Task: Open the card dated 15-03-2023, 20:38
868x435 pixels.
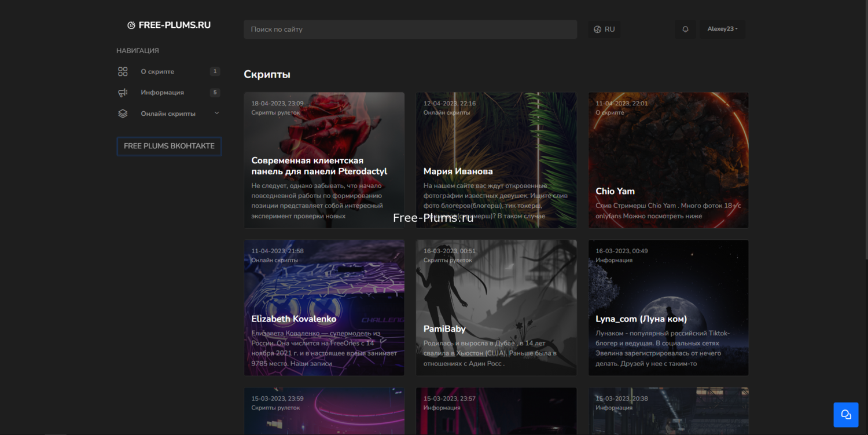Action: (x=668, y=411)
